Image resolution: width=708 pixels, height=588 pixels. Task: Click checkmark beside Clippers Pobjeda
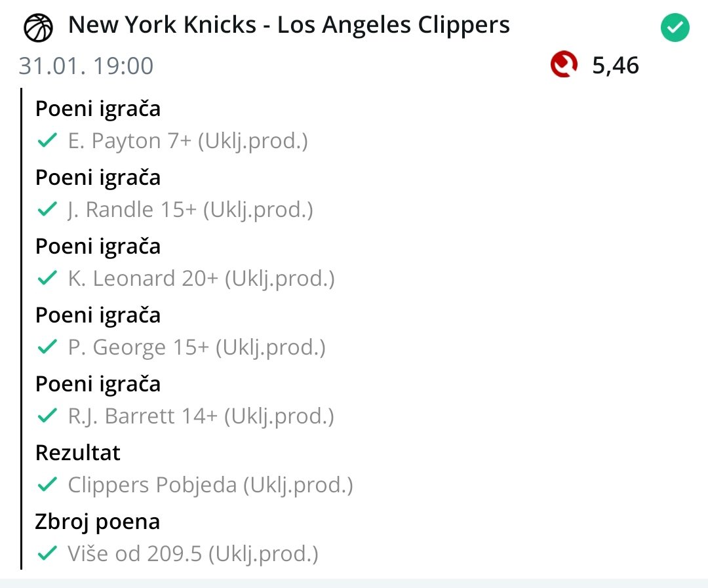(47, 485)
